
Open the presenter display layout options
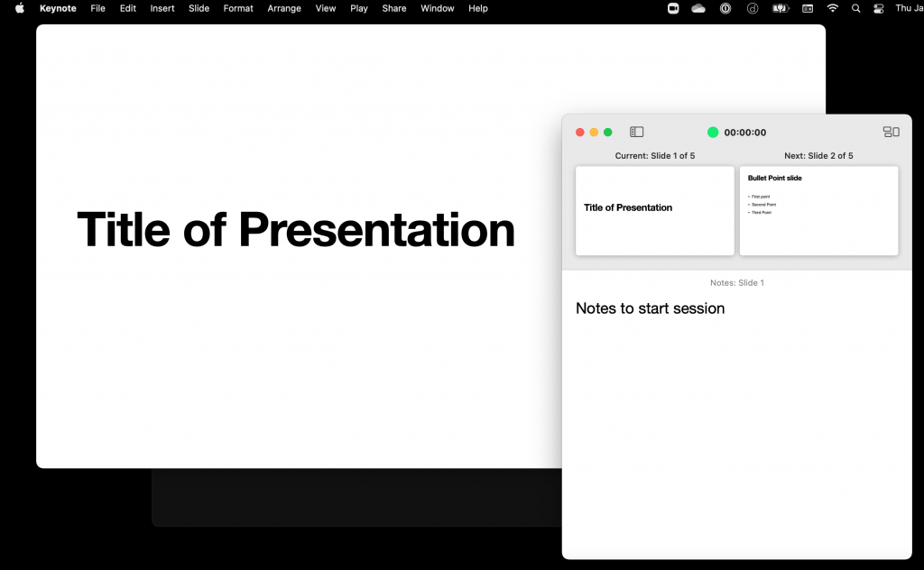pos(891,132)
